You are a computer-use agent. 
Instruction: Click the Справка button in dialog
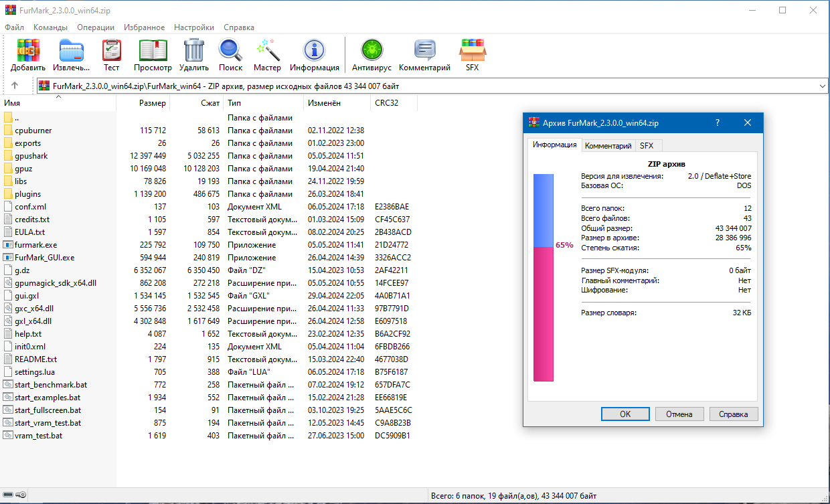click(x=734, y=414)
